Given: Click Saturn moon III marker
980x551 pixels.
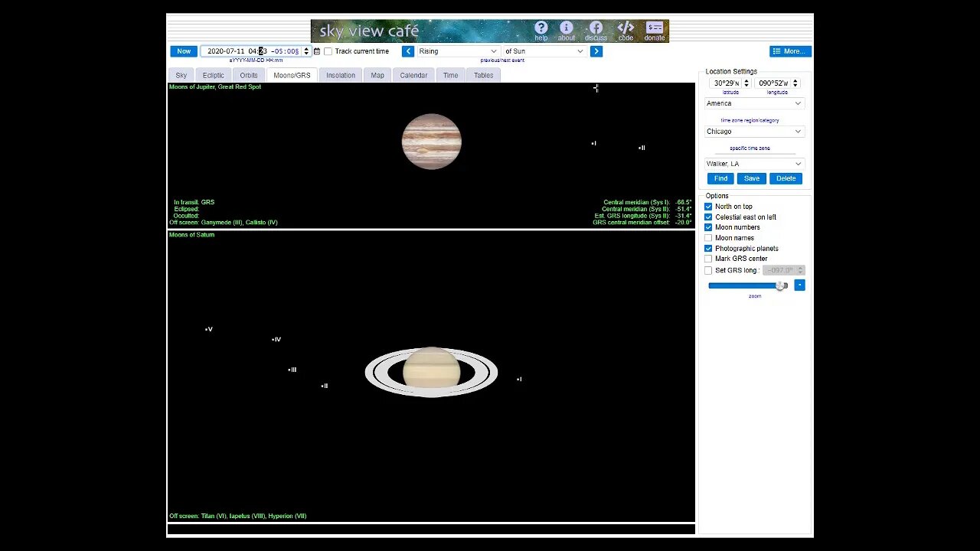Looking at the screenshot, I should tap(292, 370).
